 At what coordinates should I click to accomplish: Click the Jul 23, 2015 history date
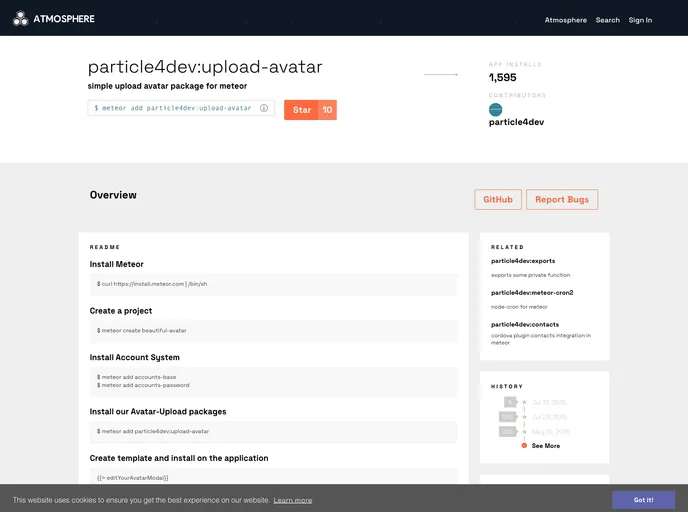pos(549,417)
